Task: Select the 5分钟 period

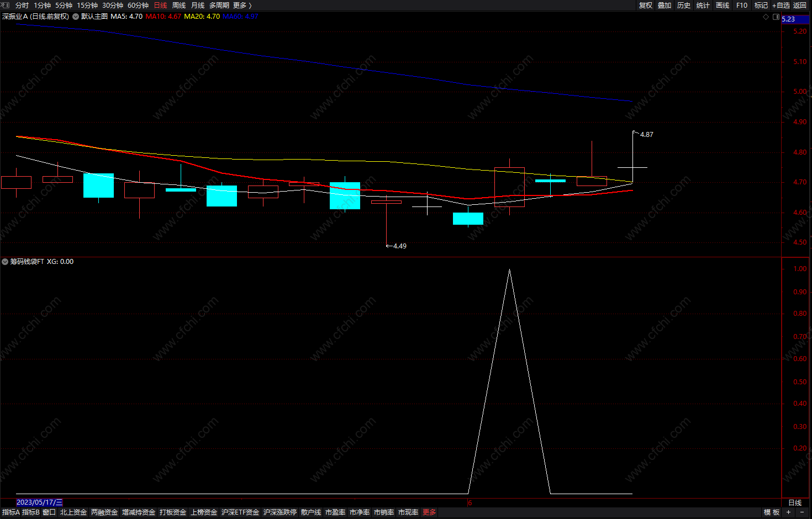Action: tap(64, 5)
